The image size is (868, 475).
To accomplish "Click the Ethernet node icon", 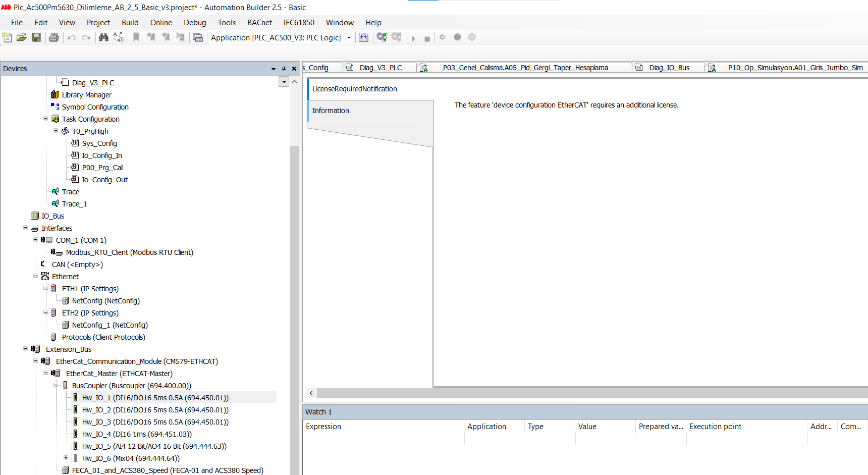I will coord(45,277).
